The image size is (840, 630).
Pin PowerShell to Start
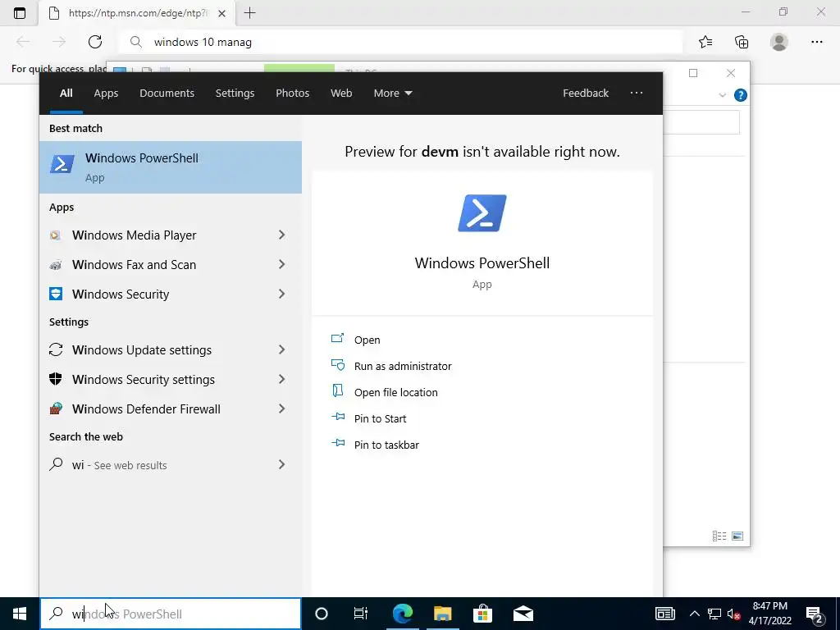point(381,418)
